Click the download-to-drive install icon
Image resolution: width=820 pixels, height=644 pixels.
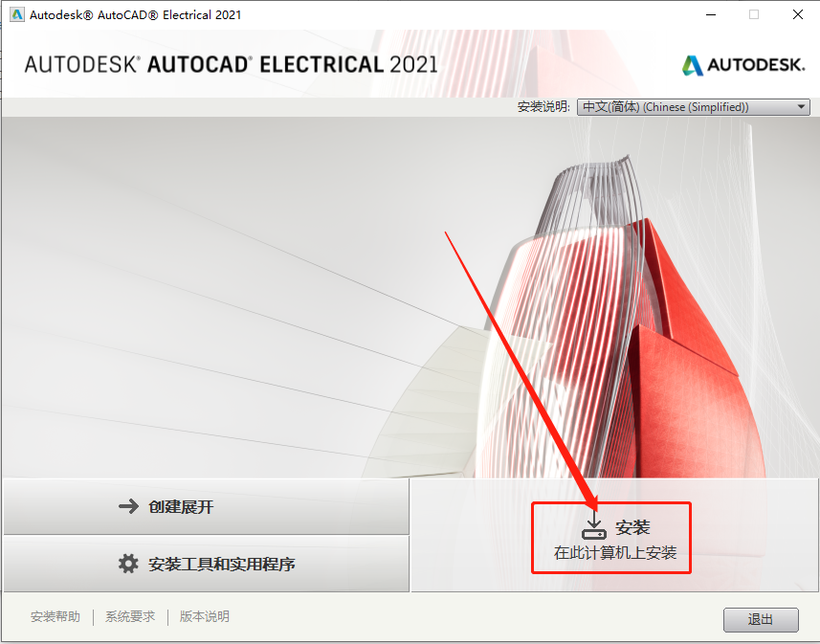pos(594,526)
